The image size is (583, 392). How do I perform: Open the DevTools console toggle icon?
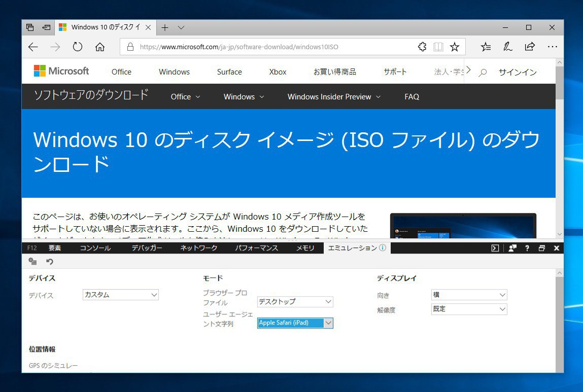click(495, 248)
